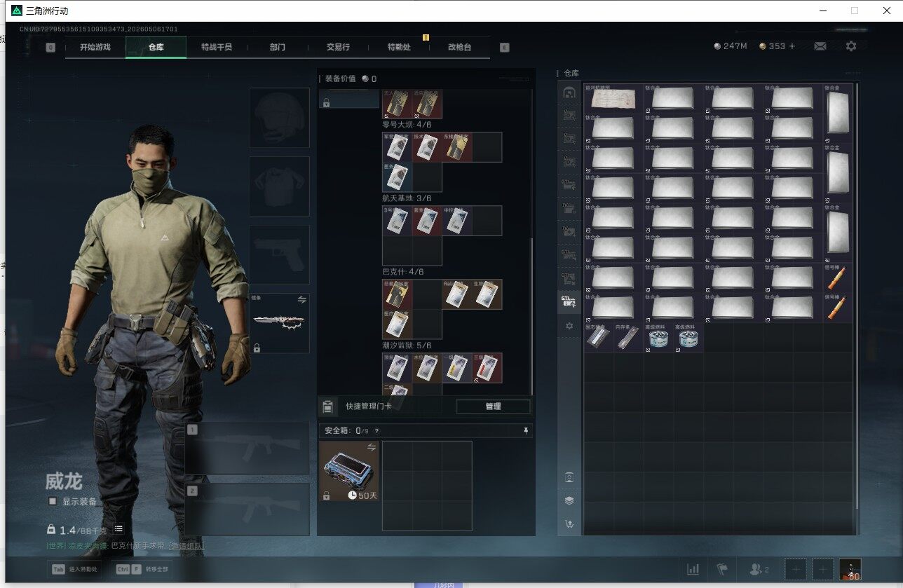Open the 开始游戏 tab

coord(95,47)
